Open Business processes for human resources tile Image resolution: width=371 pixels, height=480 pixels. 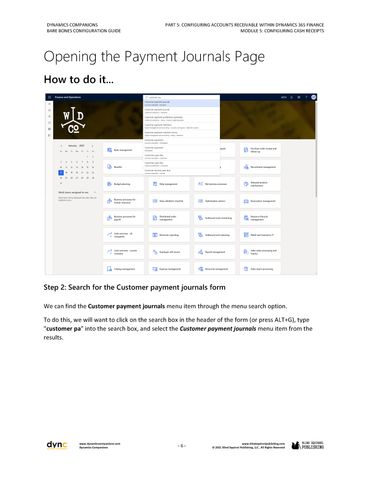(124, 201)
